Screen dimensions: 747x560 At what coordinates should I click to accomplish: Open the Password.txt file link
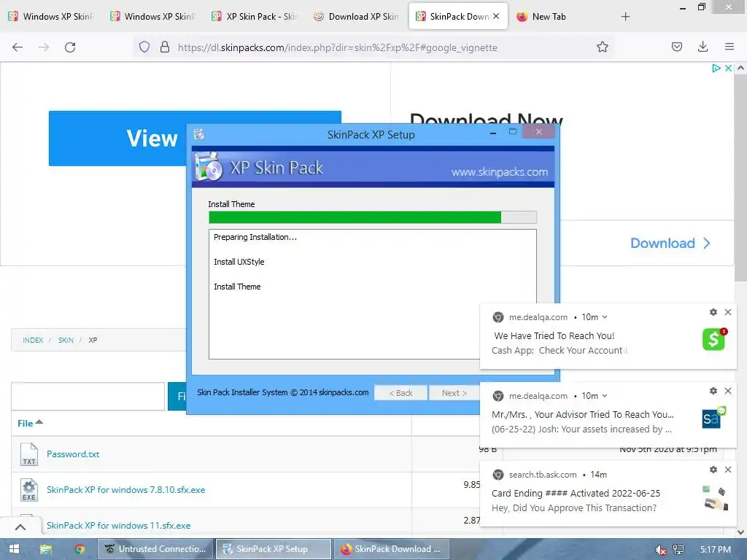pos(73,454)
